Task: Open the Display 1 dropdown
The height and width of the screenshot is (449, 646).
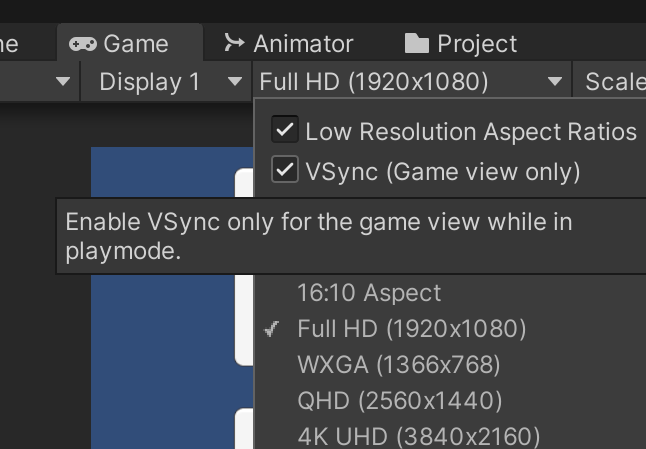Action: coord(166,81)
